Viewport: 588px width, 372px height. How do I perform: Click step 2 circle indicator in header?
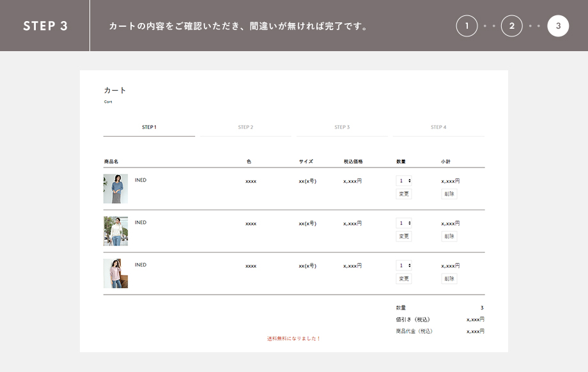511,26
